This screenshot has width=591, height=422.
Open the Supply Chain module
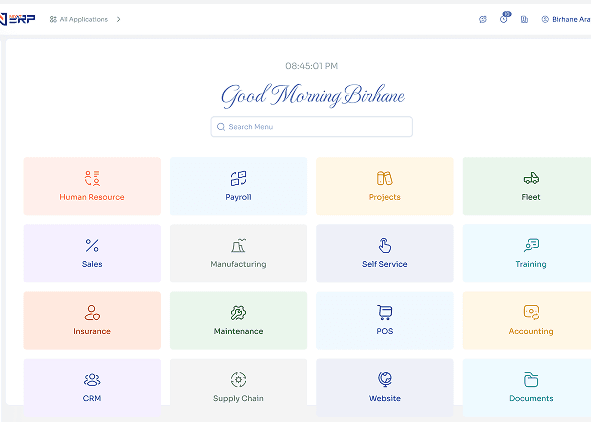(x=238, y=387)
